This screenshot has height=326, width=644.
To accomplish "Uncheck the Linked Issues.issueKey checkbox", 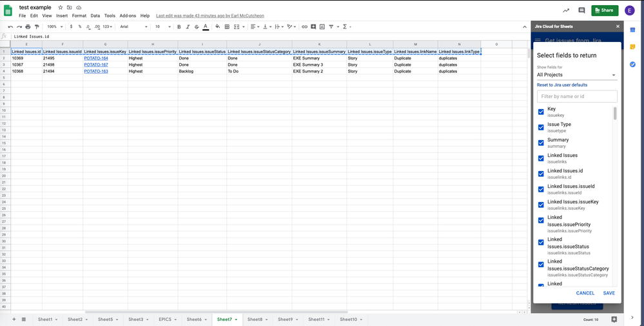I will (x=541, y=205).
